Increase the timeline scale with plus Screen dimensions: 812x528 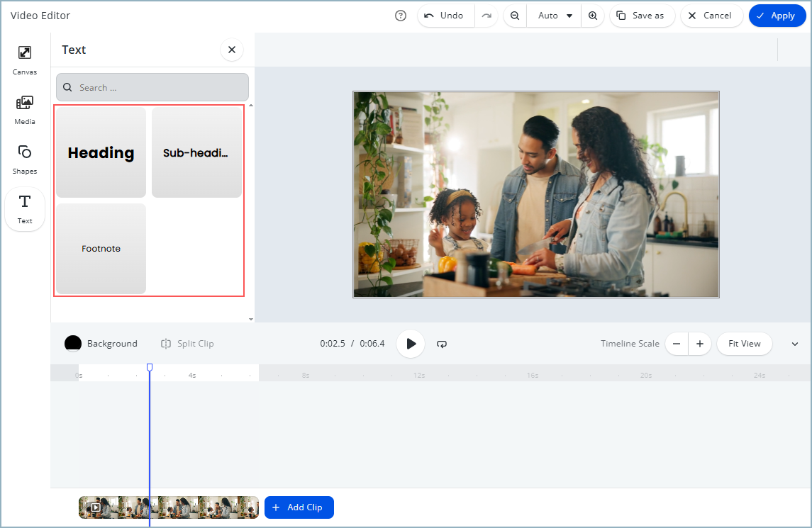pyautogui.click(x=700, y=344)
